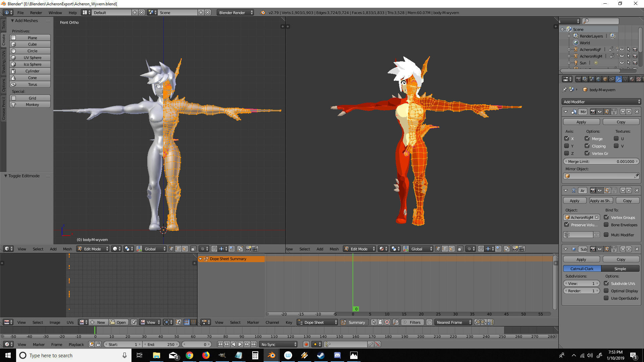
Task: Open the Render properties tab camera icon
Action: pyautogui.click(x=579, y=79)
